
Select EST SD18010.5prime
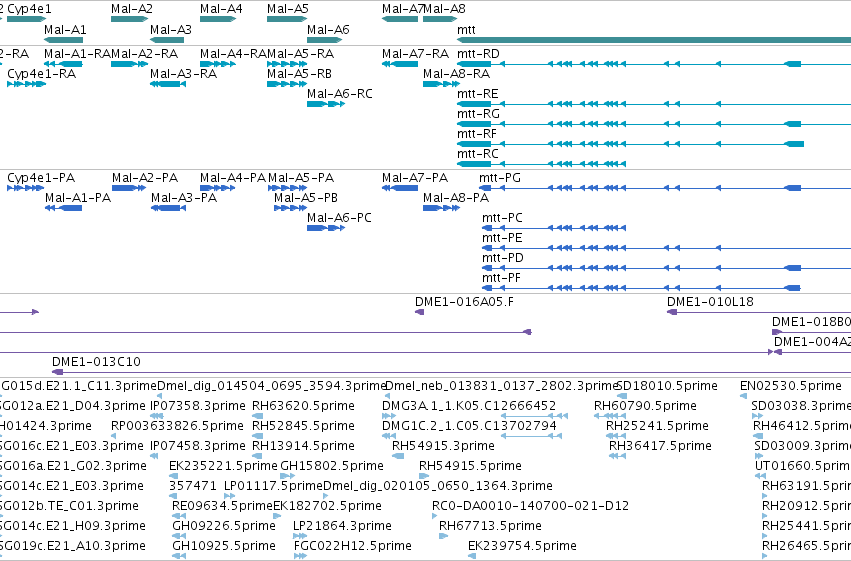click(x=622, y=397)
